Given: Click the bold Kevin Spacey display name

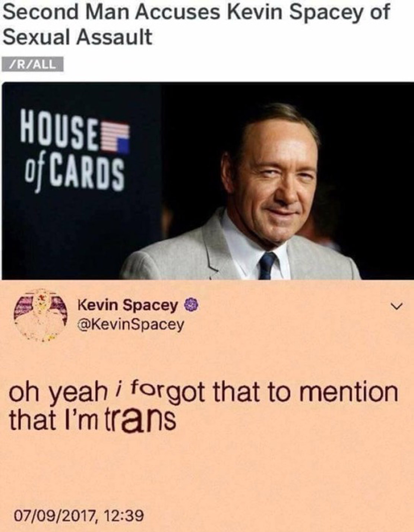Looking at the screenshot, I should (x=129, y=305).
